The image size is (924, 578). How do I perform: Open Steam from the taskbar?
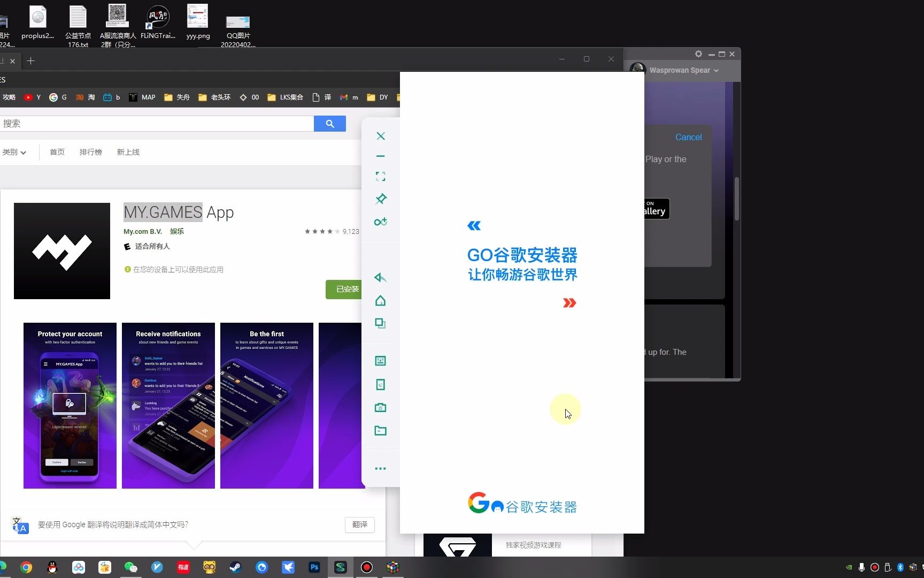235,567
